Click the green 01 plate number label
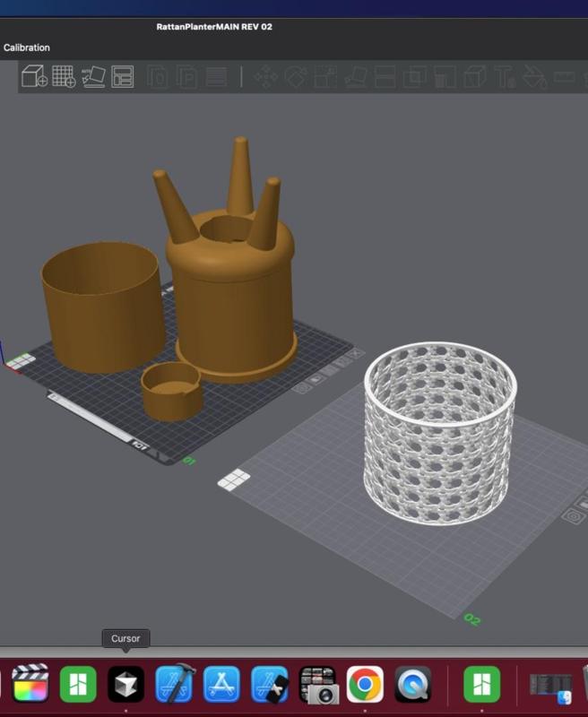Screen dimensions: 588x717 click(x=189, y=461)
